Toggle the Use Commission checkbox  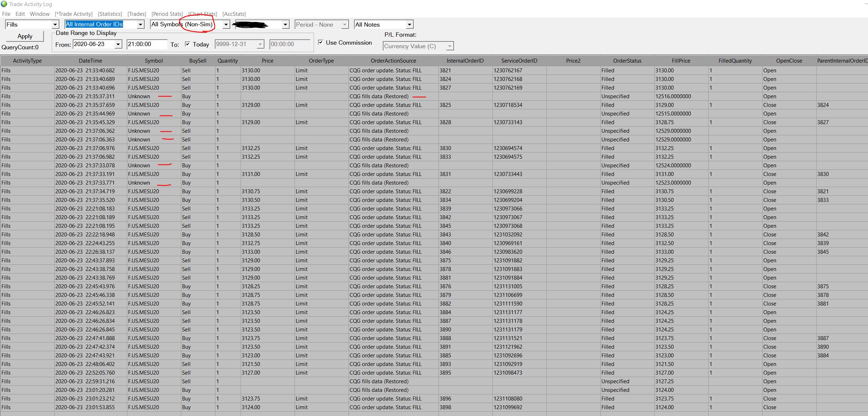[321, 42]
